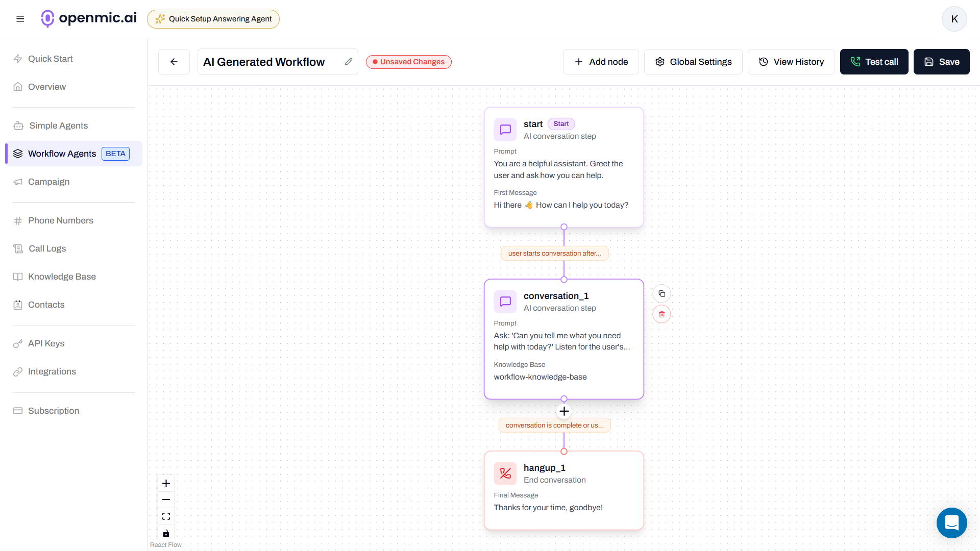Click the back arrow above the canvas

pos(174,61)
